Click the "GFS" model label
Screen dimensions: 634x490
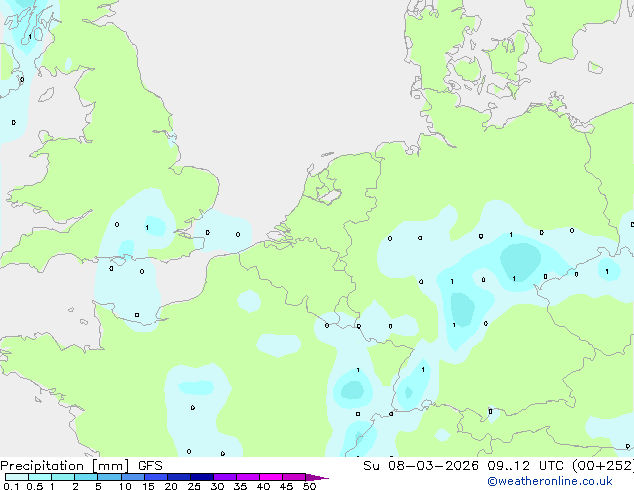[x=150, y=466]
